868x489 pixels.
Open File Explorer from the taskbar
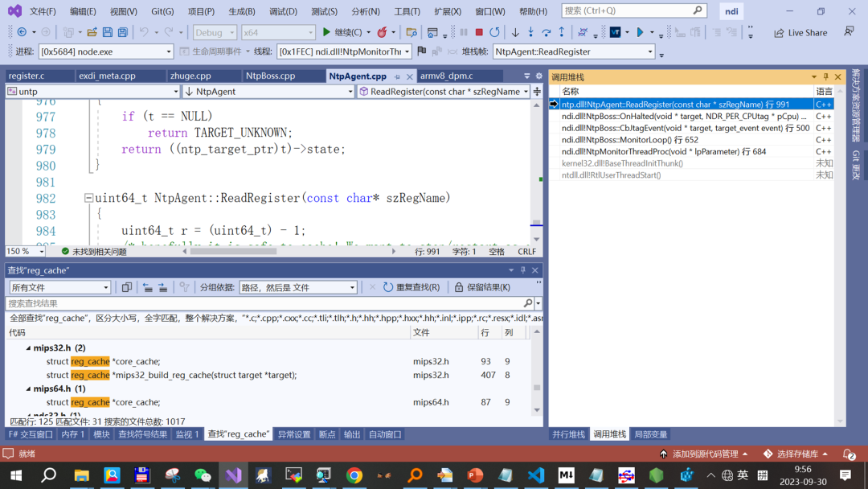click(82, 475)
